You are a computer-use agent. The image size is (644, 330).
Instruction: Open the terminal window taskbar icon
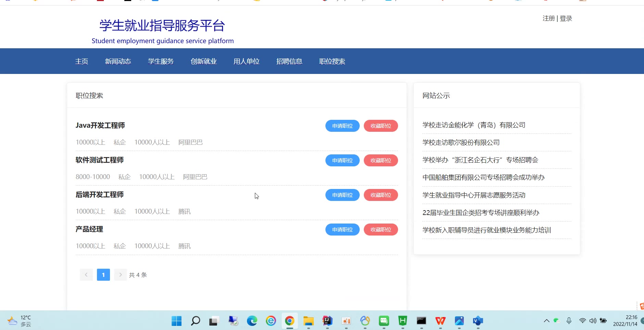(x=421, y=321)
